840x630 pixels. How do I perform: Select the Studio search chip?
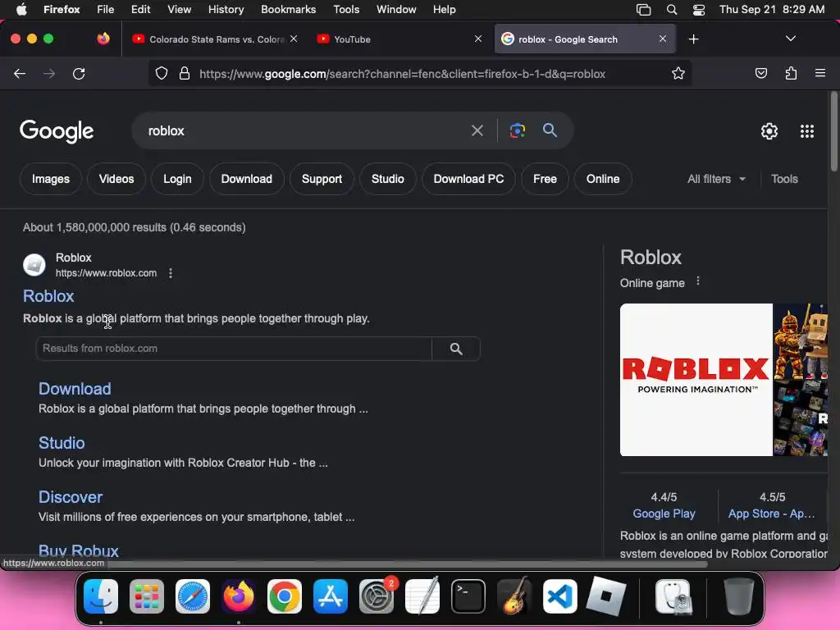[x=387, y=179]
